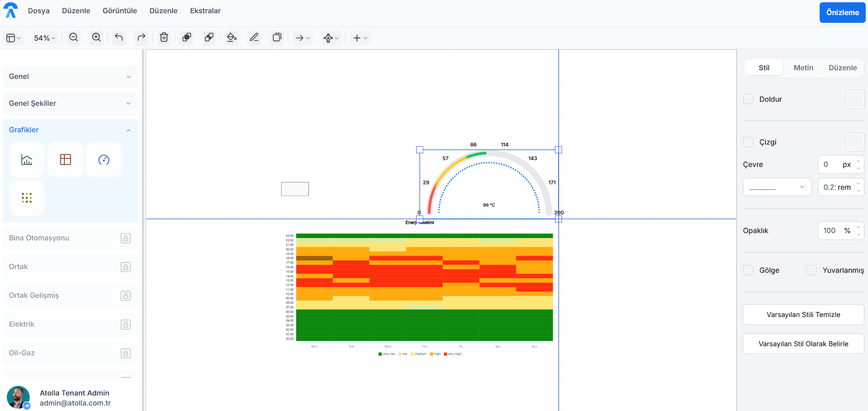Click the lock icon next to Elektrik
Image resolution: width=868 pixels, height=411 pixels.
coord(126,324)
